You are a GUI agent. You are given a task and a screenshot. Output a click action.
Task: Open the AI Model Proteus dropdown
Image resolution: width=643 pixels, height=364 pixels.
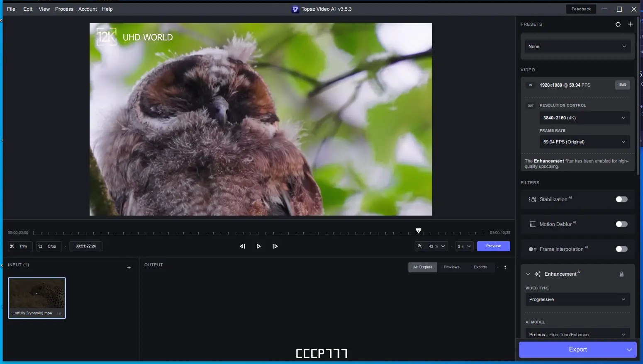click(577, 334)
